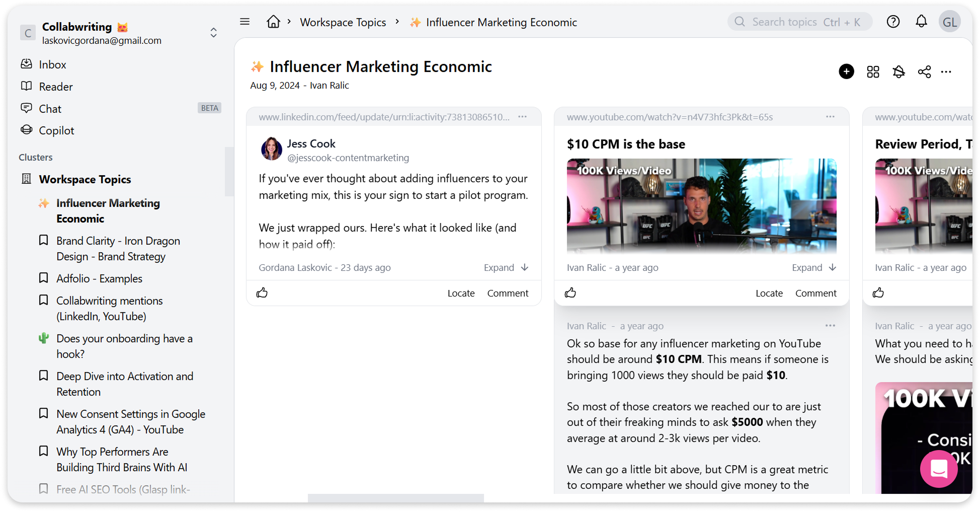This screenshot has height=512, width=980.
Task: Expand Jess Cook's post content
Action: [x=506, y=267]
